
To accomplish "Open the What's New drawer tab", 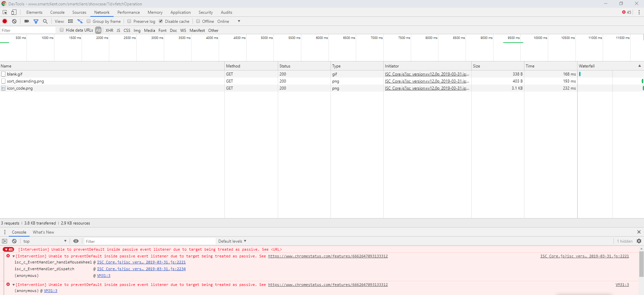I will [x=43, y=232].
